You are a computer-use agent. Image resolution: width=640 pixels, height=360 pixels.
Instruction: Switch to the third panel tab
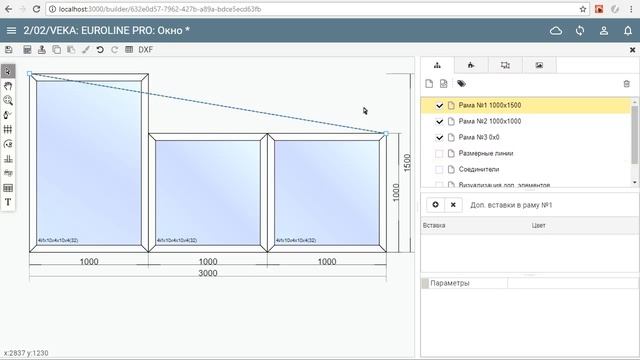(505, 65)
